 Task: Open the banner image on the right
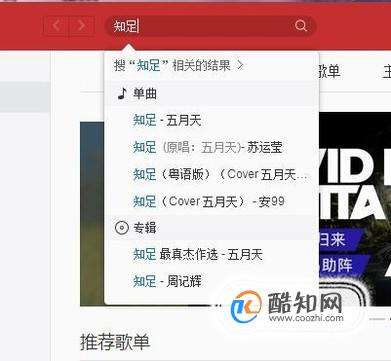tap(355, 209)
